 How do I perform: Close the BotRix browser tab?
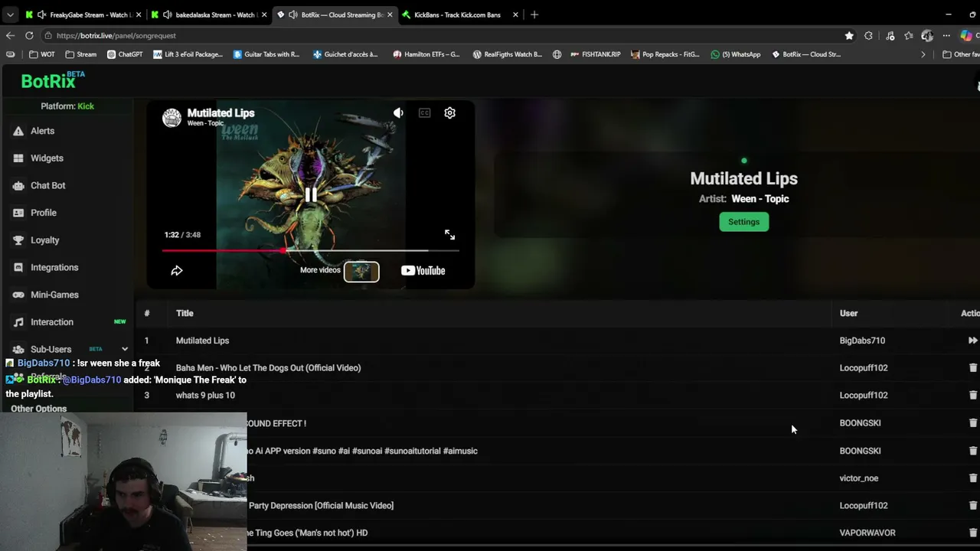389,15
